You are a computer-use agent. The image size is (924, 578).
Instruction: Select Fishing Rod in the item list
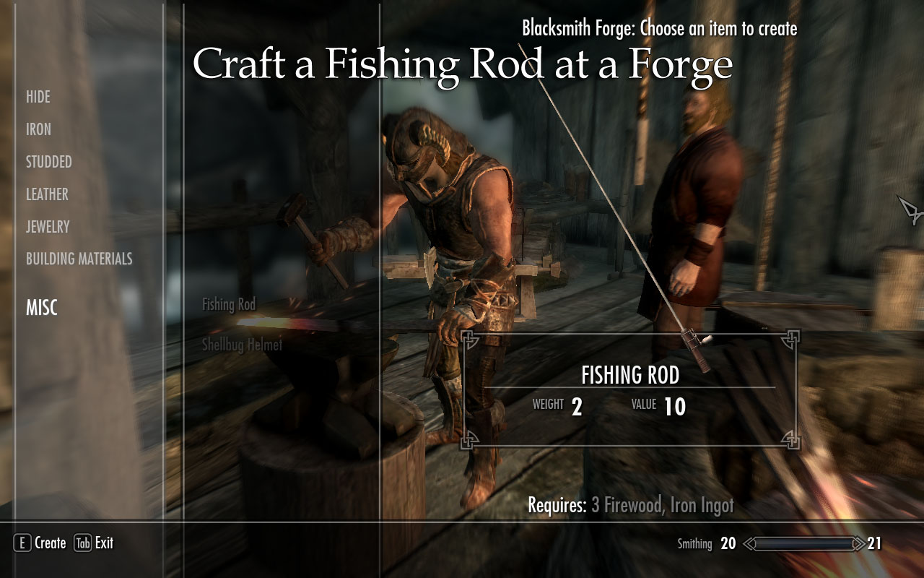[229, 305]
